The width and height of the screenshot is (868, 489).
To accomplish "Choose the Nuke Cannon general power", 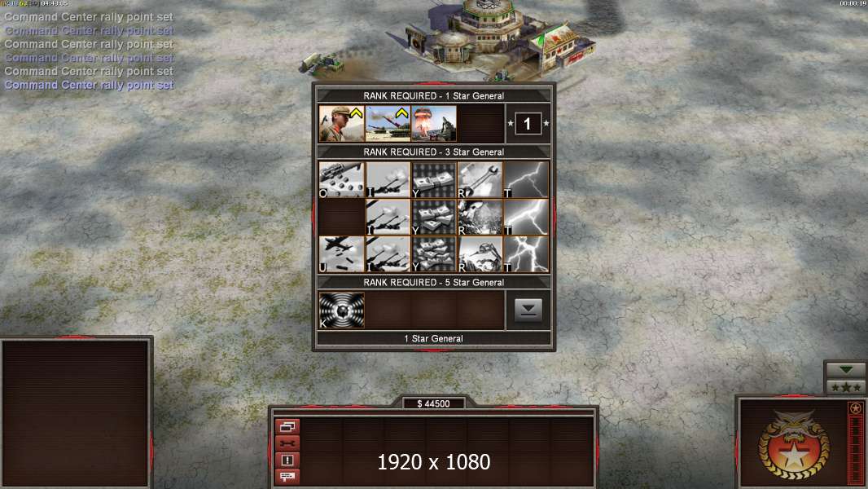I will pos(434,124).
